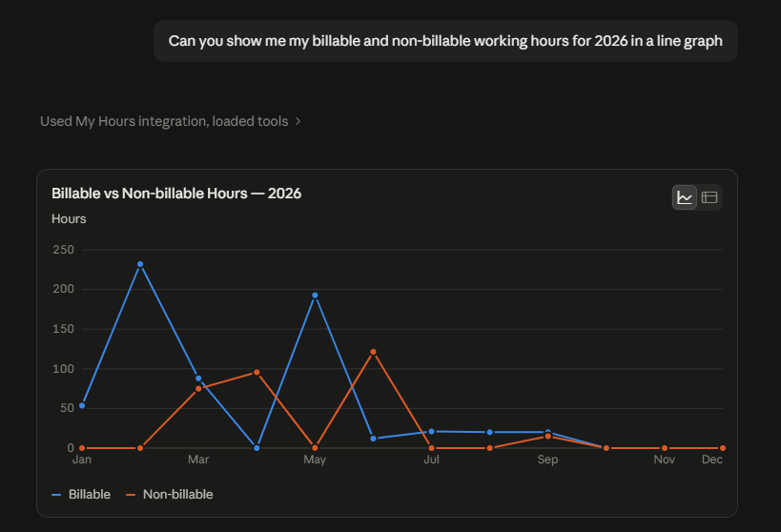The image size is (781, 532).
Task: Click the 'Jan' x-axis label
Action: [x=82, y=460]
